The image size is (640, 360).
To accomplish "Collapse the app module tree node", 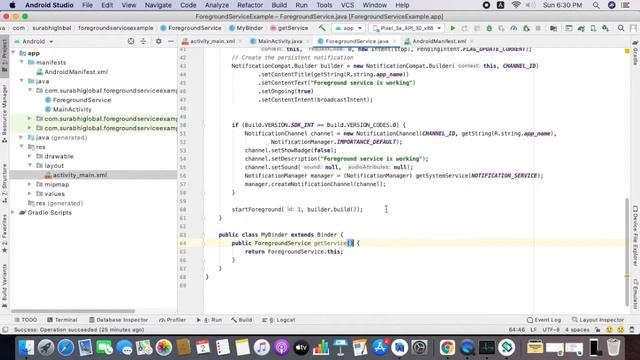I will click(x=14, y=53).
